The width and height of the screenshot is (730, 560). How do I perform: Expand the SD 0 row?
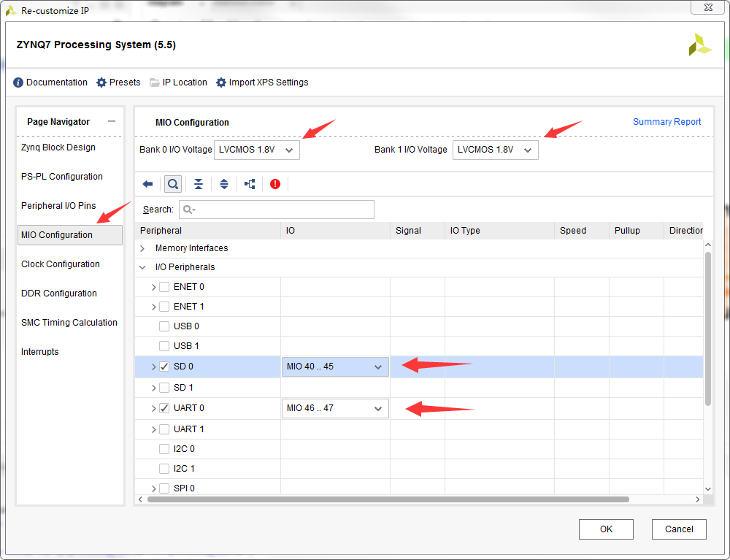tap(153, 367)
